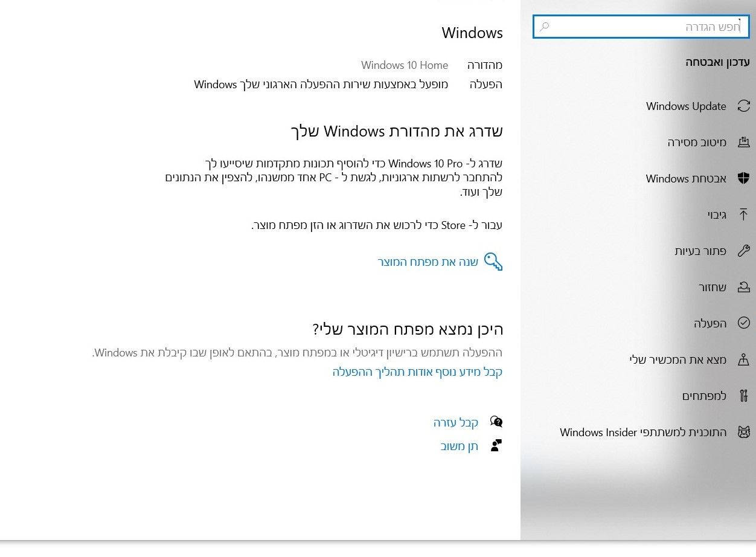Click the activation status text מופעל באמצעות שירות
756x557 pixels.
pyautogui.click(x=321, y=84)
